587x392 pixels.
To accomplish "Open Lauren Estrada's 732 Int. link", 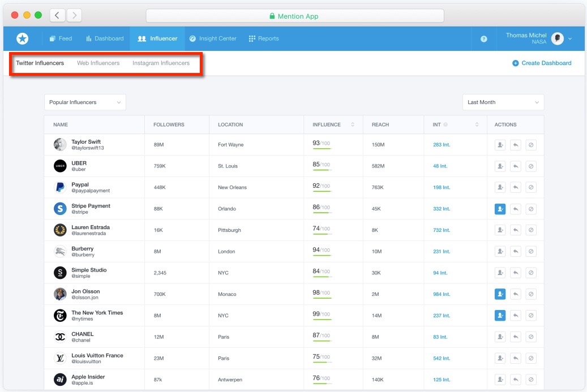I will (x=442, y=230).
